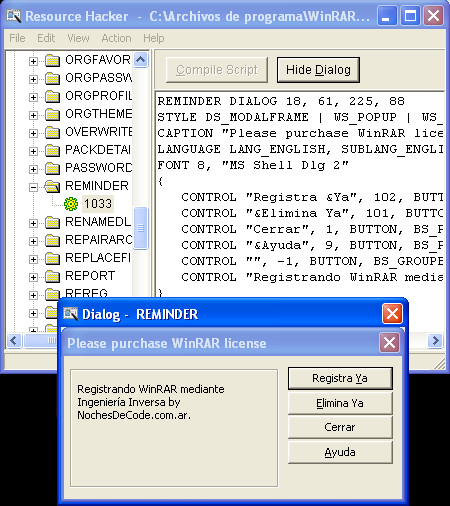This screenshot has height=506, width=450.
Task: Click the Ayuda button
Action: click(340, 452)
